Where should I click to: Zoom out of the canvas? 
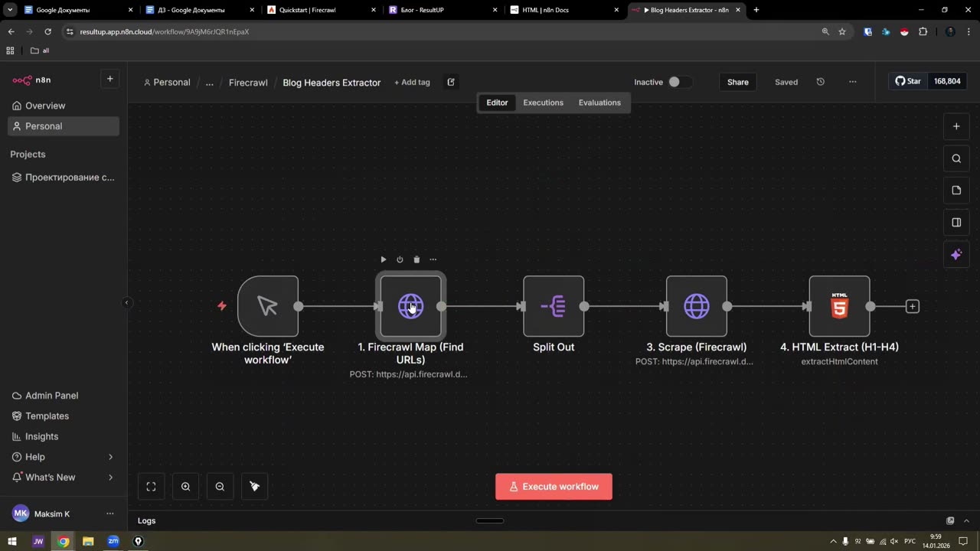(220, 487)
